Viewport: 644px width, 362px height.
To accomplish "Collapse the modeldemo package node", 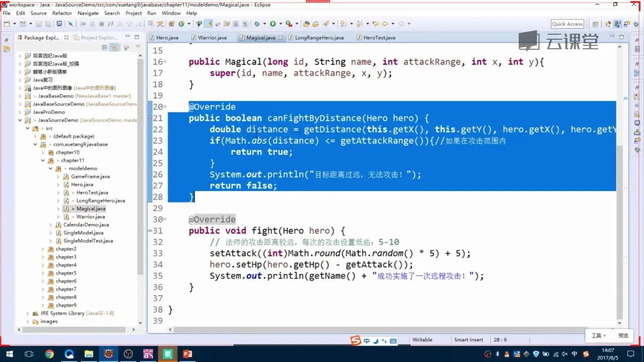I will tap(49, 168).
